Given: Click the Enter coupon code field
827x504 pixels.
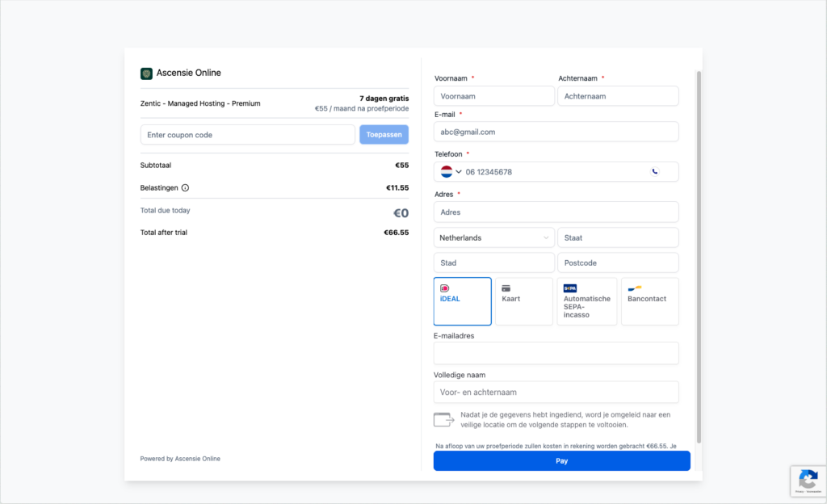Looking at the screenshot, I should (x=247, y=135).
